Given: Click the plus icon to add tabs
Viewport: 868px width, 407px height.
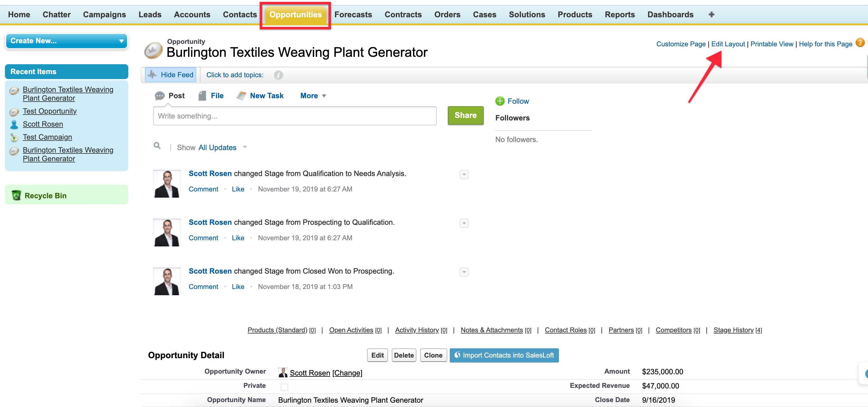Looking at the screenshot, I should point(711,15).
